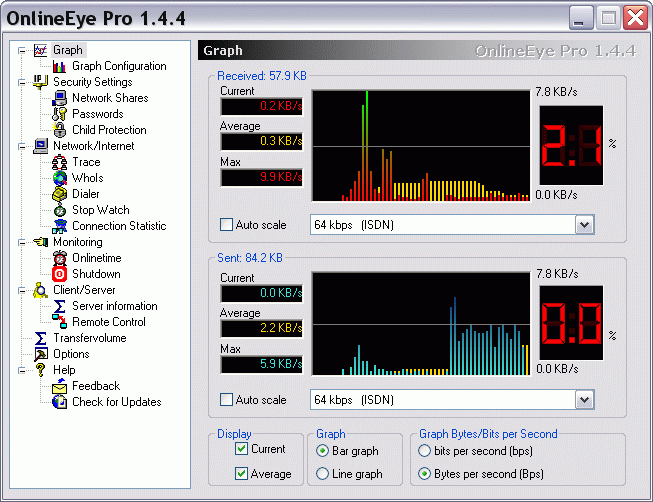Click the Options tools icon
This screenshot has height=502, width=653.
pyautogui.click(x=40, y=354)
